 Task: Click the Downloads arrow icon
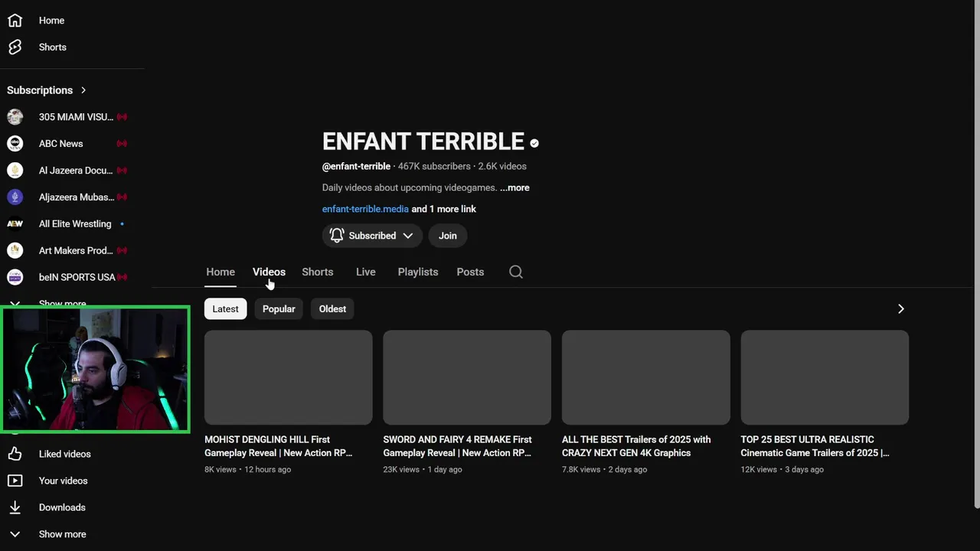pos(15,507)
